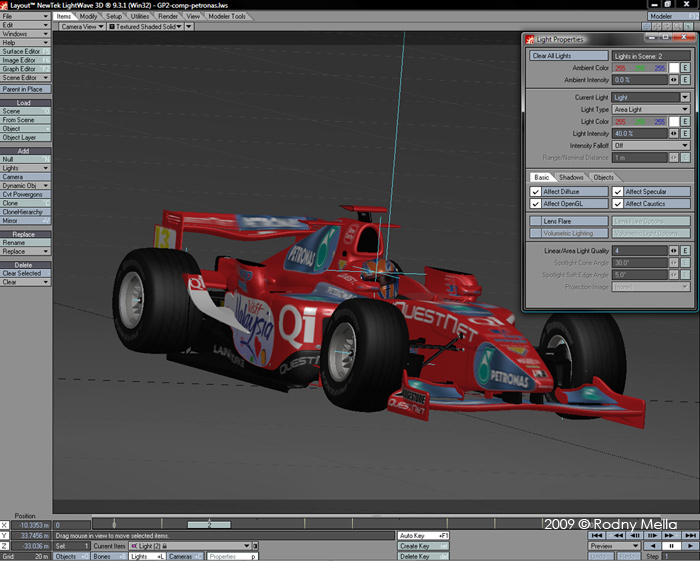Click the Light Intensity value field
The image size is (700, 561).
point(638,133)
